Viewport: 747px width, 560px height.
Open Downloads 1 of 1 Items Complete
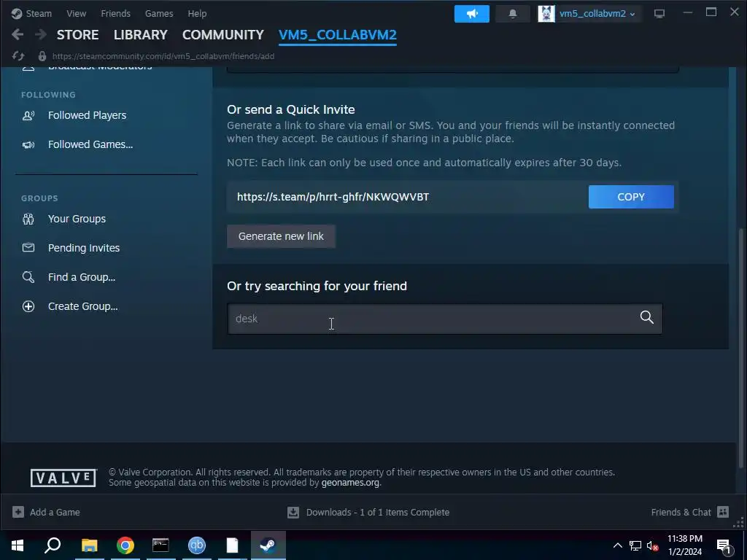[x=378, y=513]
